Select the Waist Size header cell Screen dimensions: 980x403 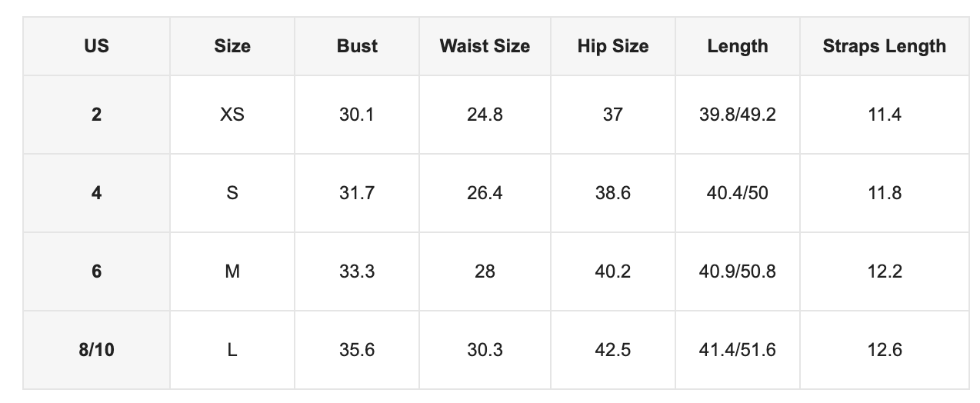click(485, 46)
